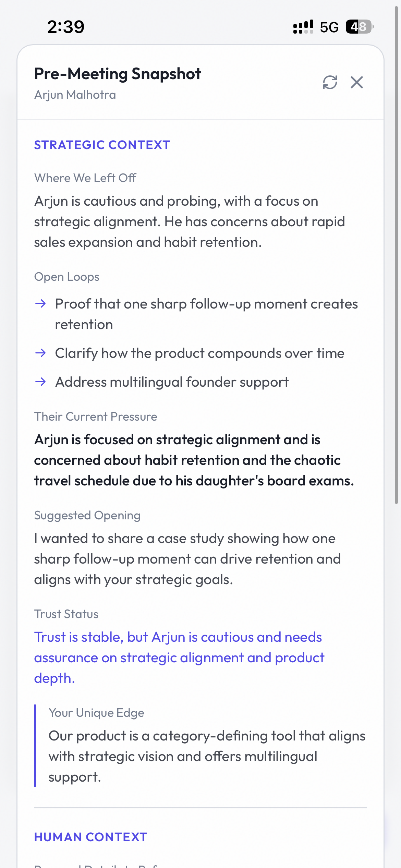Tap the Their Current Pressure bold summary
This screenshot has height=868, width=401.
click(194, 460)
